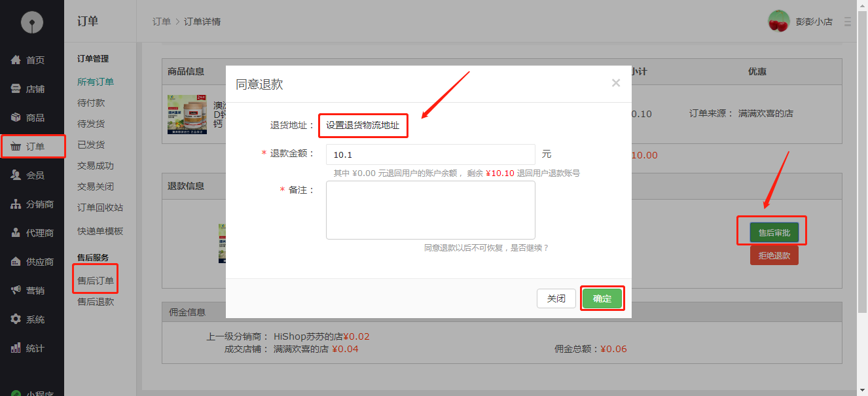Select the 商品 products icon
The height and width of the screenshot is (396, 868).
[x=16, y=117]
